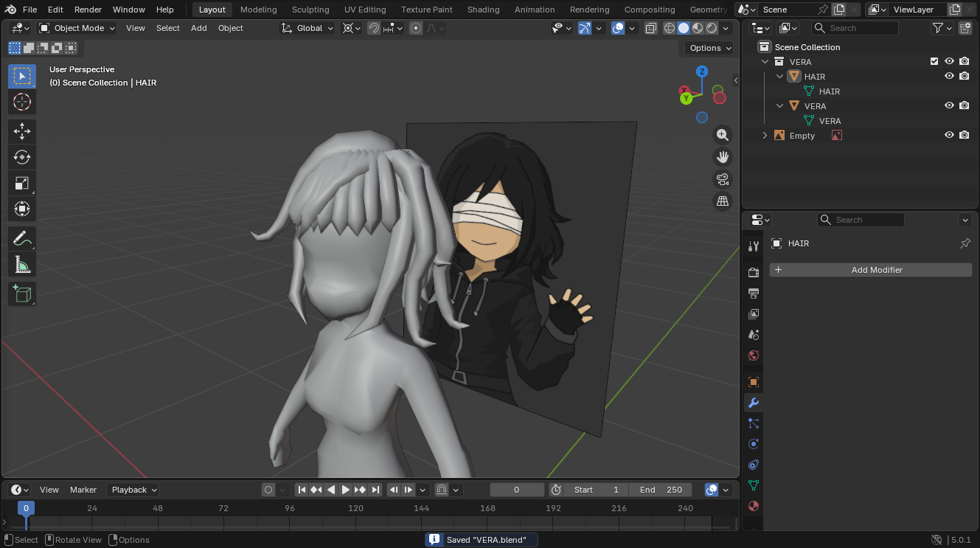This screenshot has height=548, width=980.
Task: Select the Annotate tool
Action: pyautogui.click(x=22, y=239)
